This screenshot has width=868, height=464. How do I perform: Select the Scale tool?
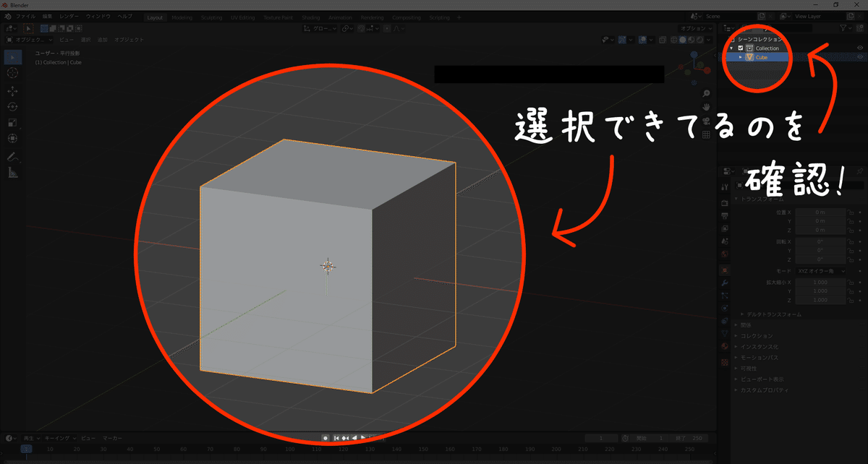coord(13,122)
